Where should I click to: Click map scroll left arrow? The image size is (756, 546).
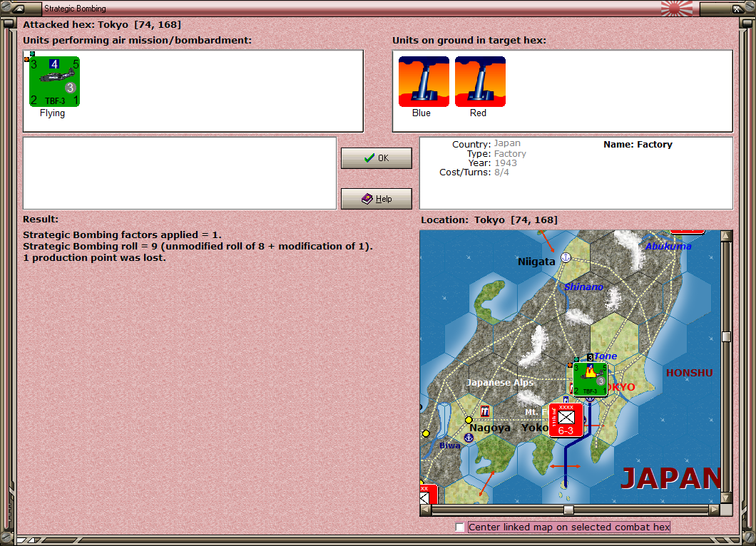point(425,510)
